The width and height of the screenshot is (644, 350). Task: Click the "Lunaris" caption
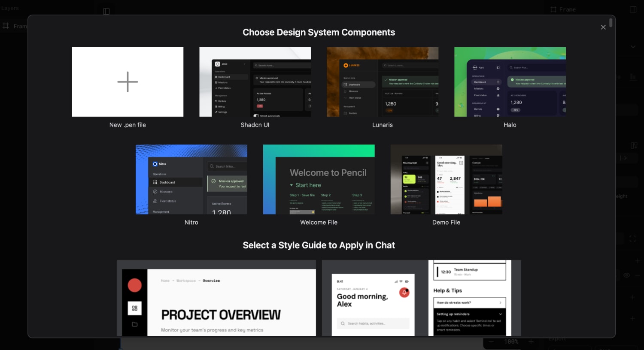click(383, 125)
